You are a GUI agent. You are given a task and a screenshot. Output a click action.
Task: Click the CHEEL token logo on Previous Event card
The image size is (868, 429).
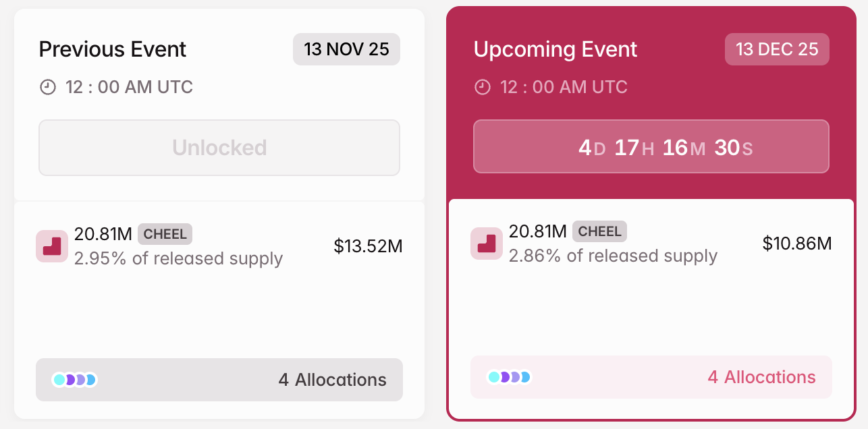52,246
